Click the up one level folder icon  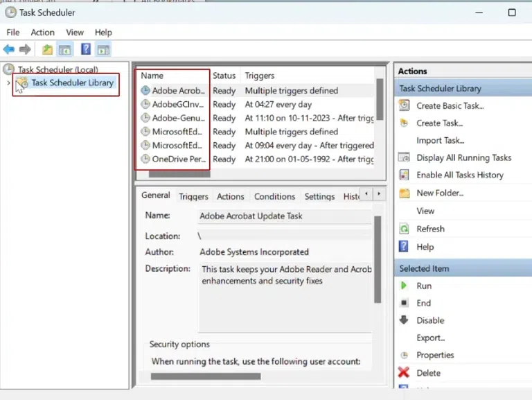pos(47,50)
